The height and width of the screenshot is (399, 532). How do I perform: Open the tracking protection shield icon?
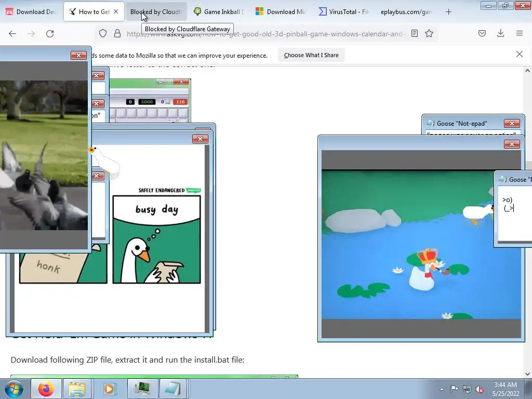point(103,34)
